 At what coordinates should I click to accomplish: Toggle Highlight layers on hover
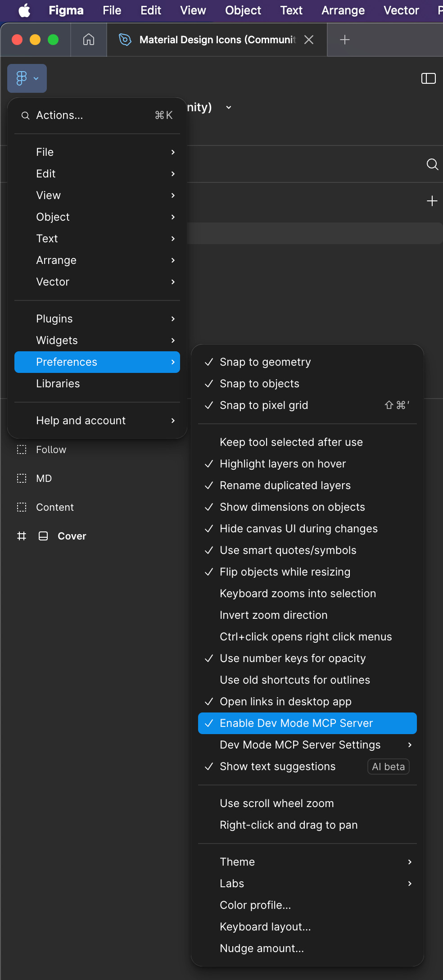307,464
